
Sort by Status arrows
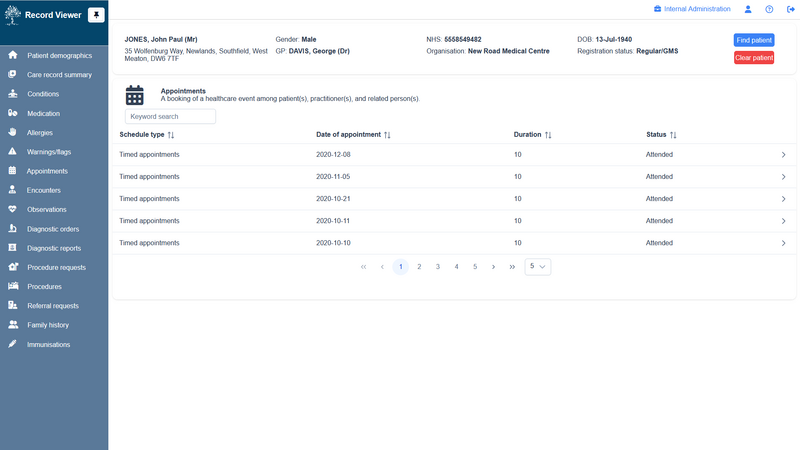(673, 135)
